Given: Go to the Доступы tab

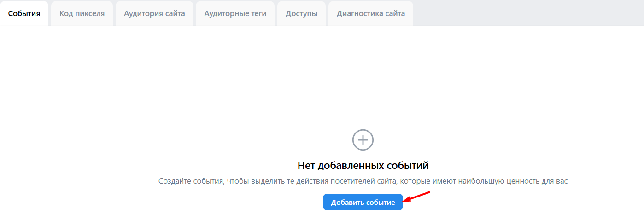Looking at the screenshot, I should coord(301,13).
